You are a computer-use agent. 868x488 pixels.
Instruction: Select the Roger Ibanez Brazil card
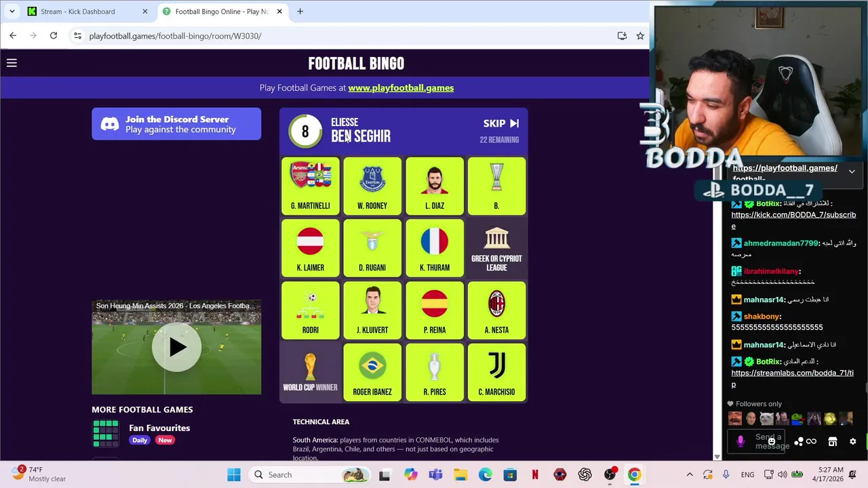pyautogui.click(x=372, y=372)
